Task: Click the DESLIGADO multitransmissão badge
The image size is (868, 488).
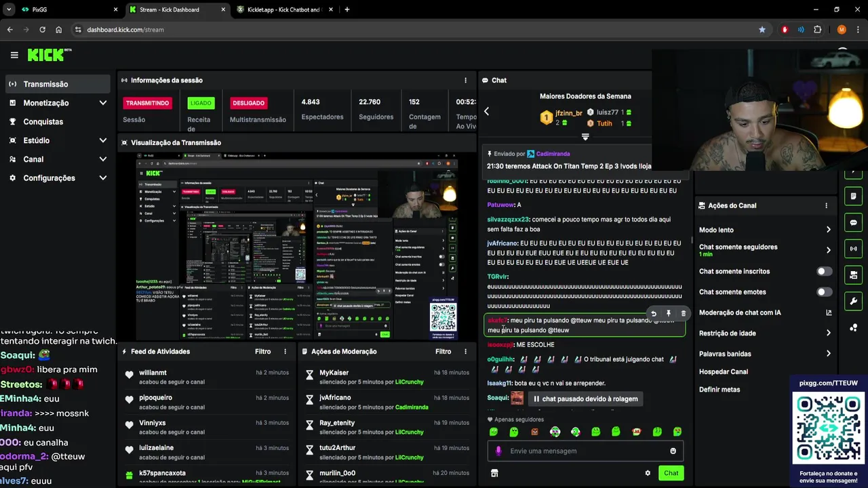Action: [x=248, y=103]
